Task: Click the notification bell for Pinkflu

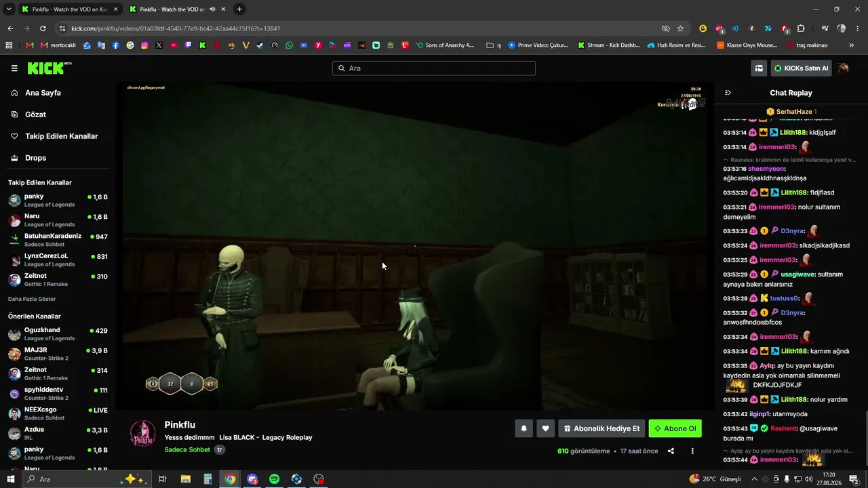Action: point(524,428)
